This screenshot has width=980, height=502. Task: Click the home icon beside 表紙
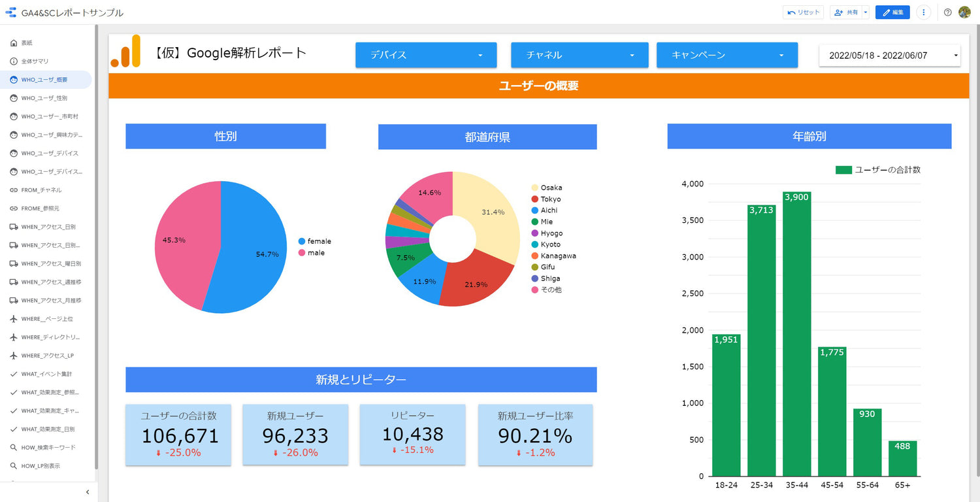coord(14,43)
